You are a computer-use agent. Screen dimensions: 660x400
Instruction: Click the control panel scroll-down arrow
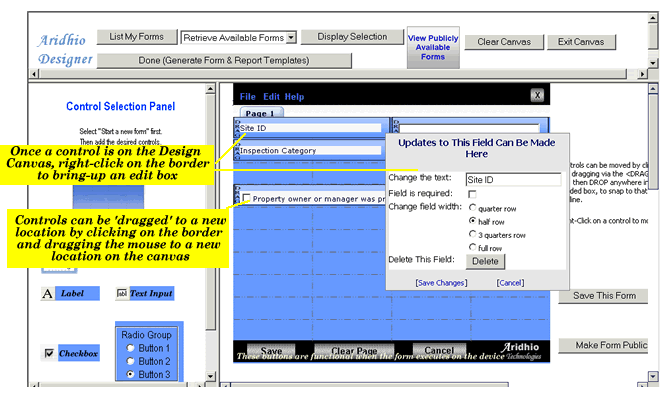pos(210,376)
